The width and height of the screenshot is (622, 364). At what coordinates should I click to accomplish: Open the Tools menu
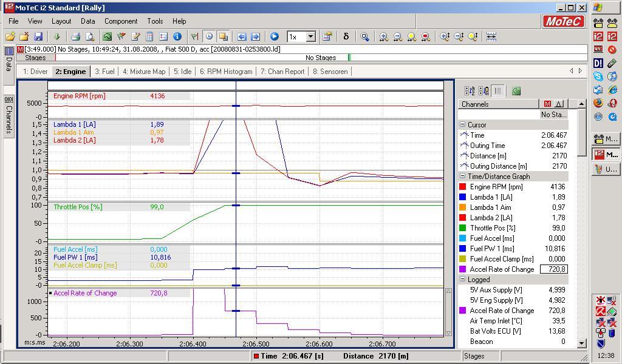click(155, 21)
